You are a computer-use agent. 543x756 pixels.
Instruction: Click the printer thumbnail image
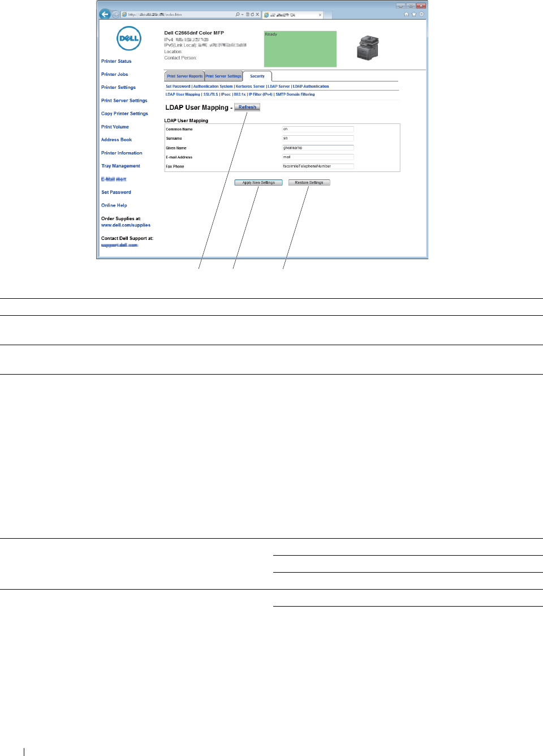click(368, 48)
